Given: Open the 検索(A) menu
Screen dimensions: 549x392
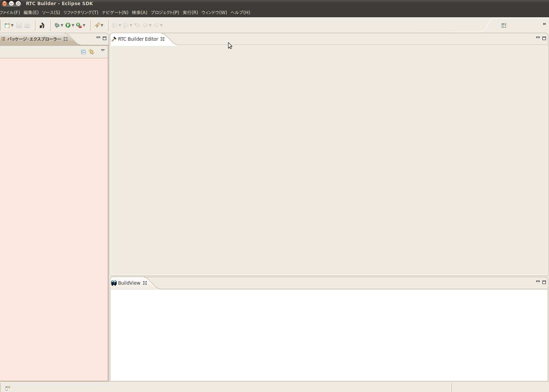Looking at the screenshot, I should coord(139,12).
